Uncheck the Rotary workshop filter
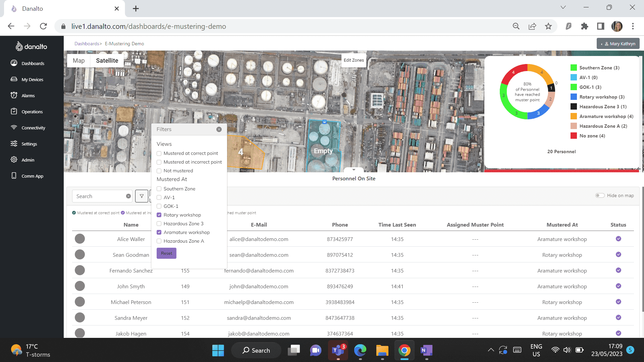644x362 pixels. click(159, 215)
